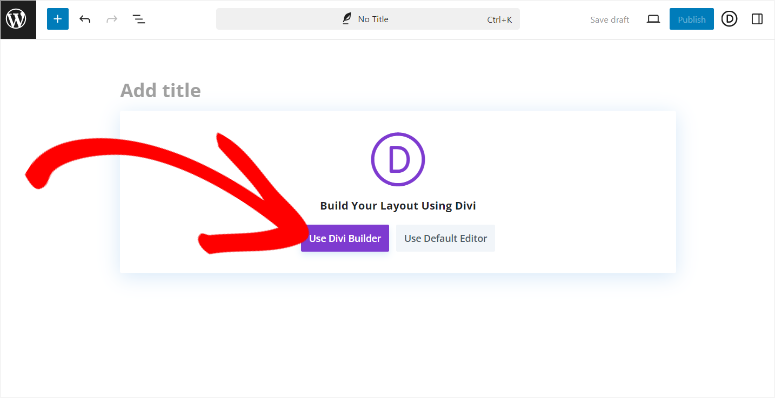Click Save draft
Image resolution: width=775 pixels, height=398 pixels.
click(609, 20)
